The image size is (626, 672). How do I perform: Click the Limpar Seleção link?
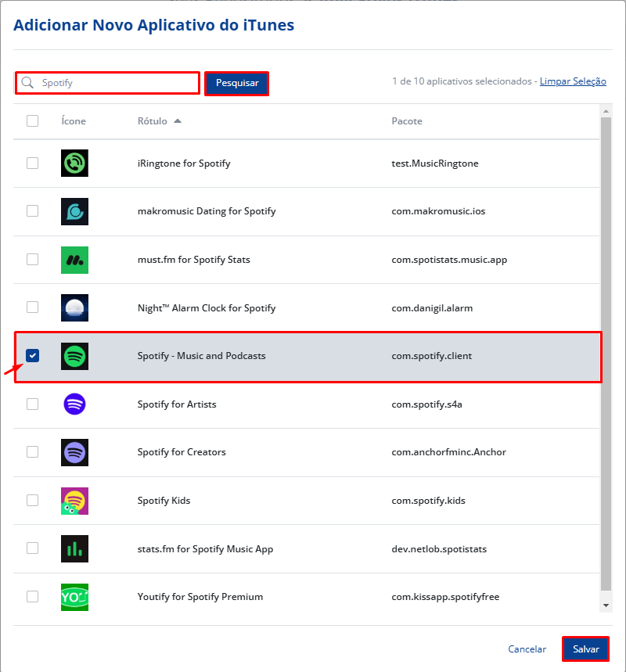[573, 81]
